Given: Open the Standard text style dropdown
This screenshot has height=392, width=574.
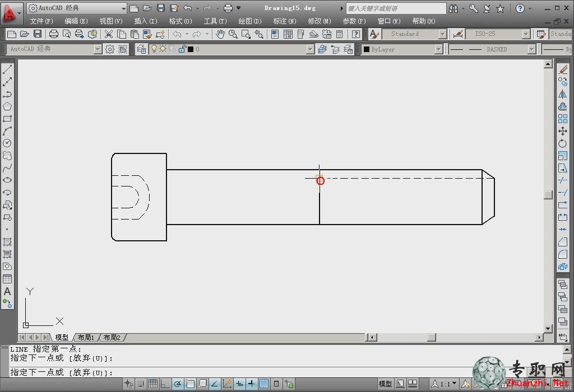Looking at the screenshot, I should click(x=443, y=34).
